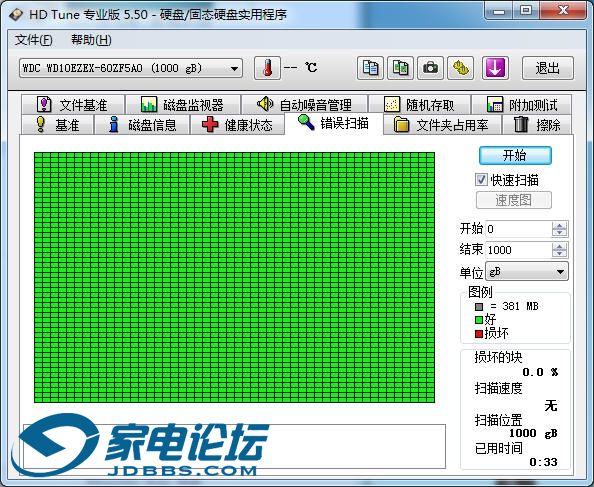Click the 0:33 elapsed time value
The image size is (594, 487).
point(544,462)
